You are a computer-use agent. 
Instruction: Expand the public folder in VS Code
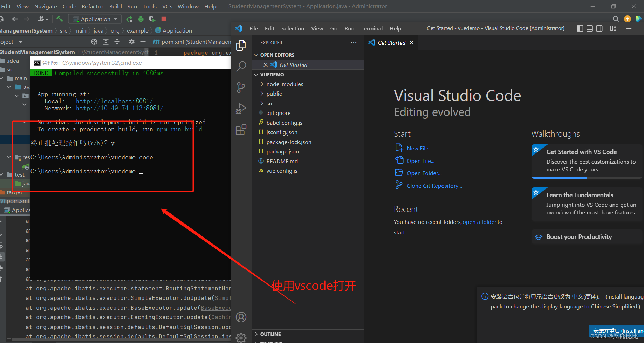point(262,94)
